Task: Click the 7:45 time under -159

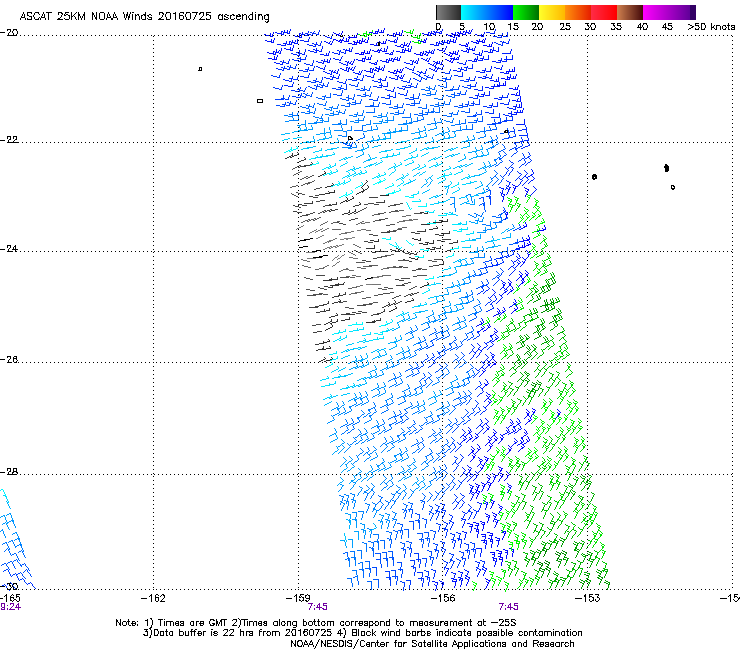Action: [x=317, y=607]
